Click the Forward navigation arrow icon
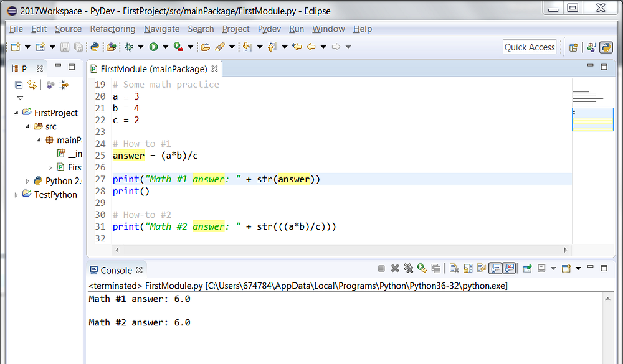The width and height of the screenshot is (623, 364). click(x=336, y=47)
